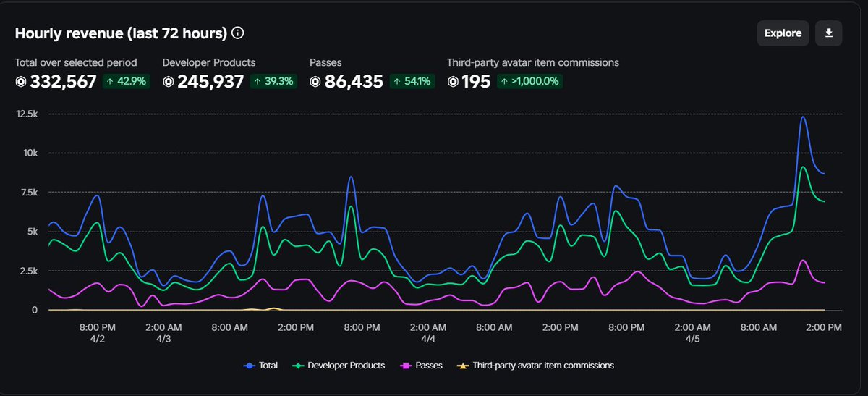Toggle Developer Products series in the legend
The image size is (868, 396).
(339, 366)
